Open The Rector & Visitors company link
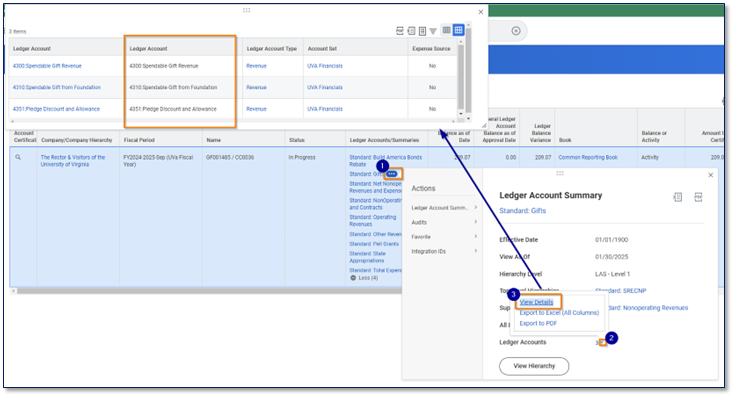This screenshot has width=734, height=397. (x=73, y=161)
